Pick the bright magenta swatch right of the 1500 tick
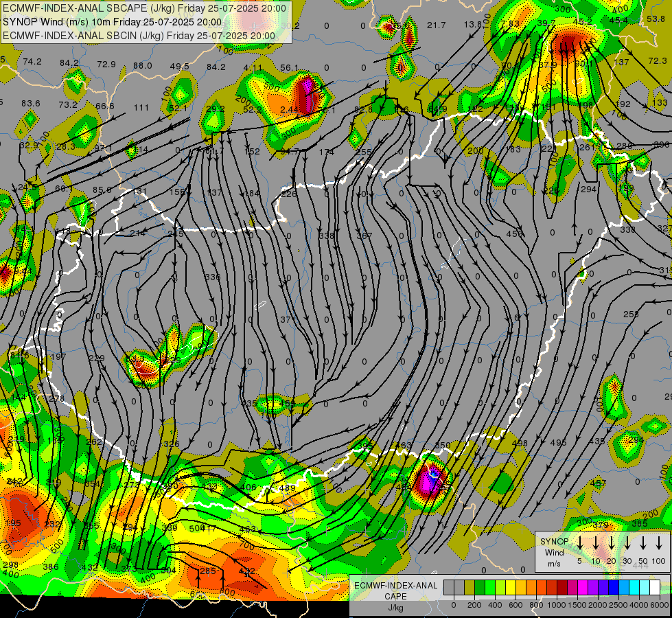The image size is (672, 618). (x=583, y=588)
